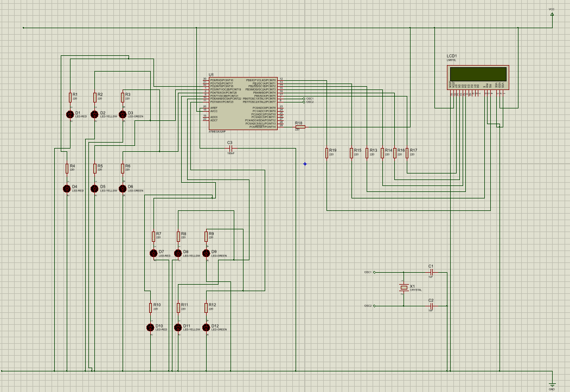Select the D3 green LED symbol

pos(123,114)
